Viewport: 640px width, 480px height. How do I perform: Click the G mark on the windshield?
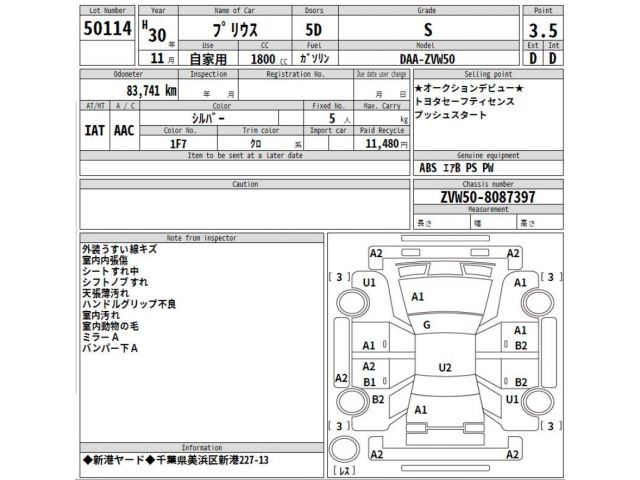pos(427,325)
